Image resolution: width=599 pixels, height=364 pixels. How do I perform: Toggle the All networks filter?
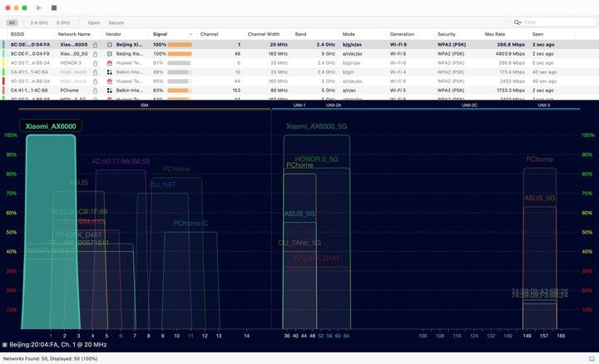click(12, 22)
